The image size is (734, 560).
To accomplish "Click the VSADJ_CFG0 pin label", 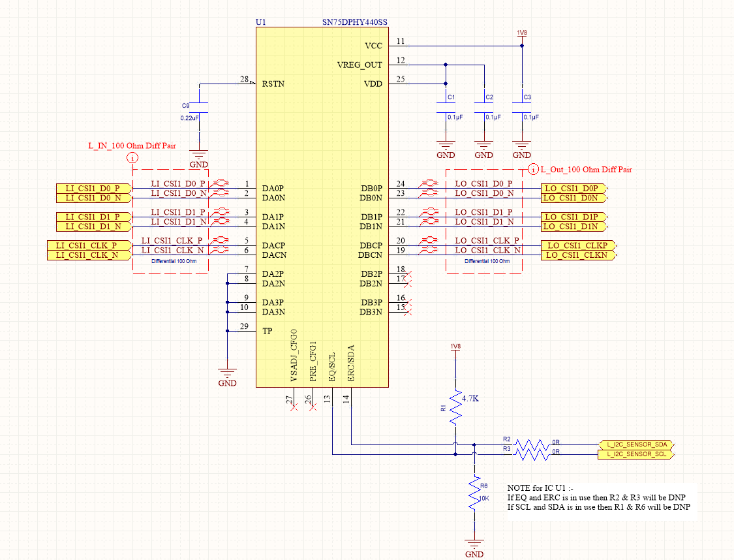I will click(294, 355).
